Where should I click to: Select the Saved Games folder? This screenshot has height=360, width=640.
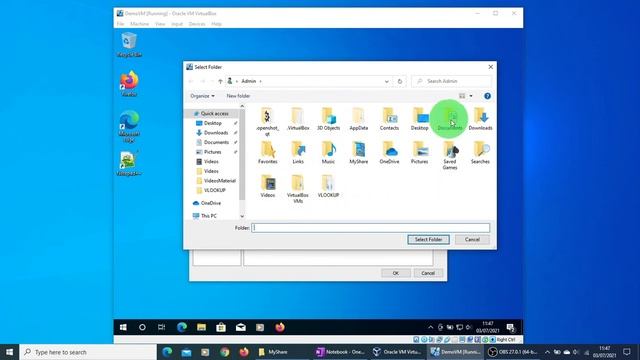point(450,156)
